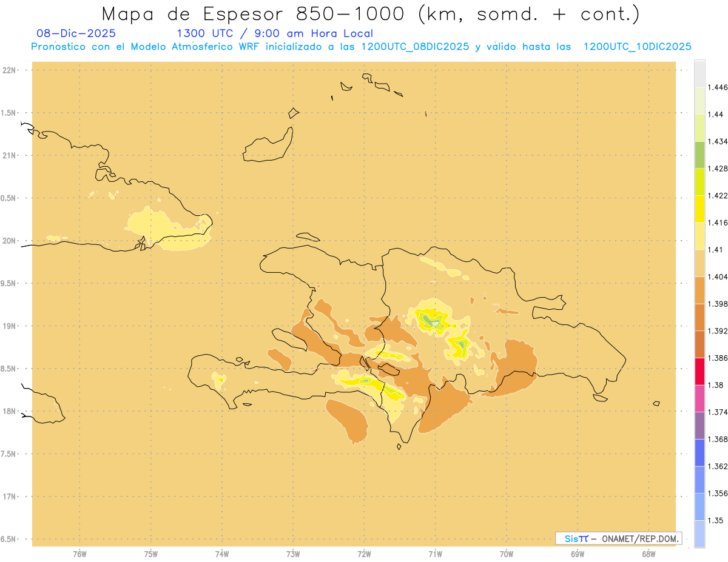Click the 18N latitude axis label
The image size is (728, 562).
tap(10, 411)
